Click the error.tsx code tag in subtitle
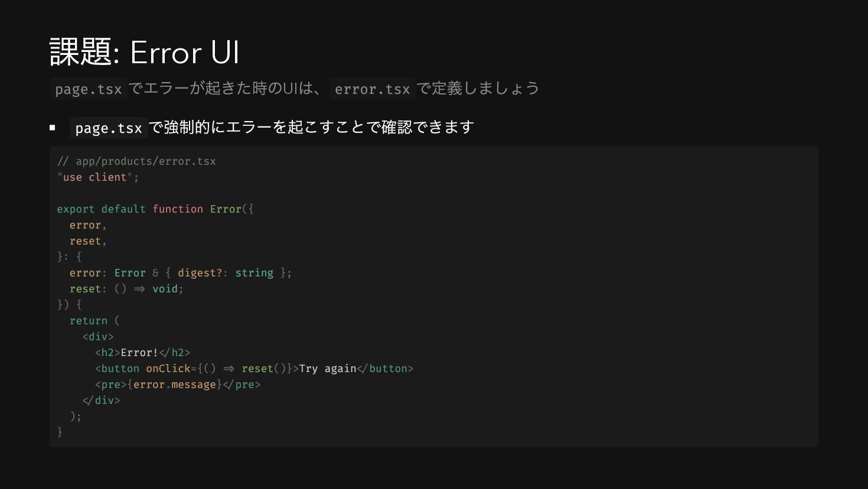The height and width of the screenshot is (489, 868). pos(372,89)
